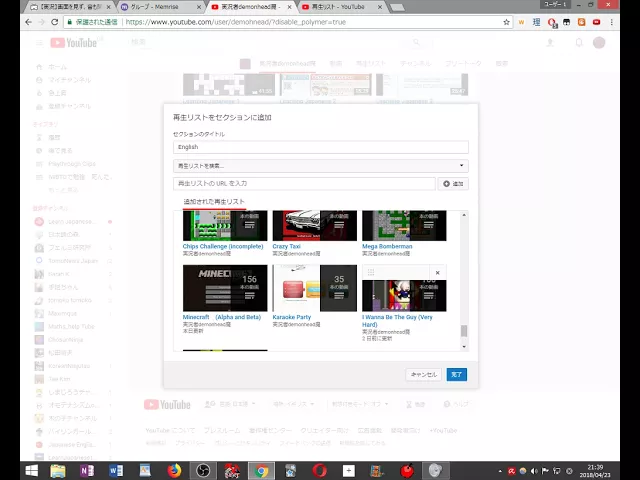Open the volume control in system tray
640x480 pixels.
(534, 471)
